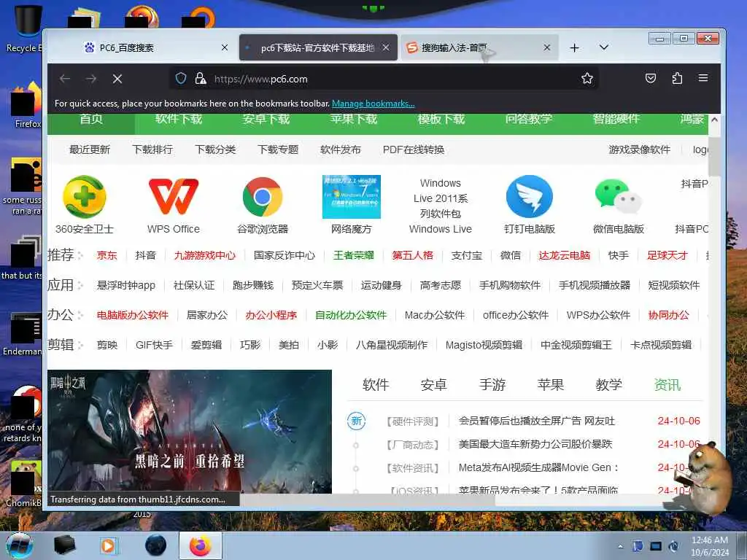The height and width of the screenshot is (560, 747).
Task: Open news headline 会员暂停后也播放全屏广告
Action: pyautogui.click(x=537, y=421)
